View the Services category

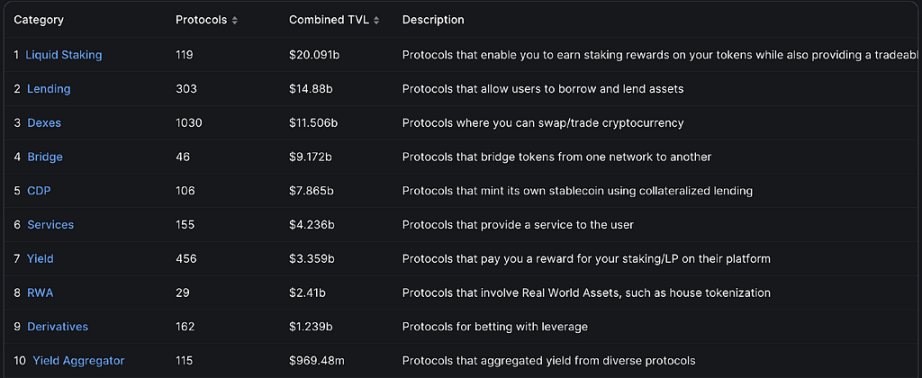pos(51,225)
